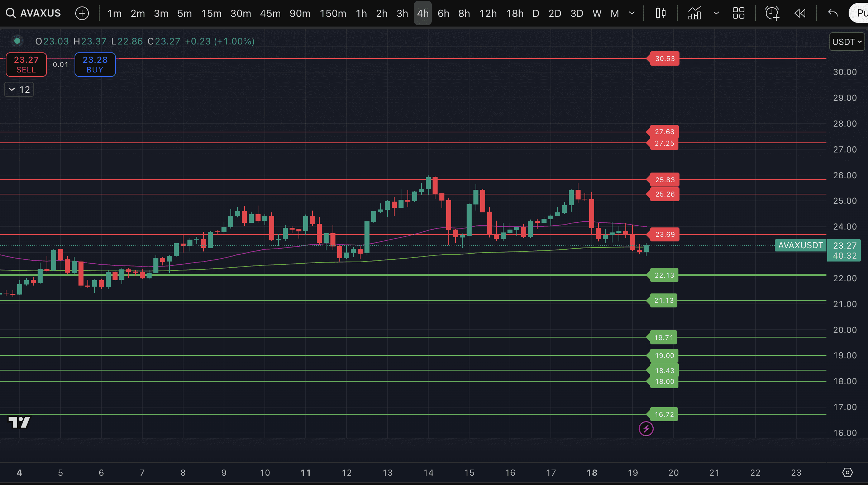
Task: Select the 27.25 resistance line label
Action: point(662,143)
